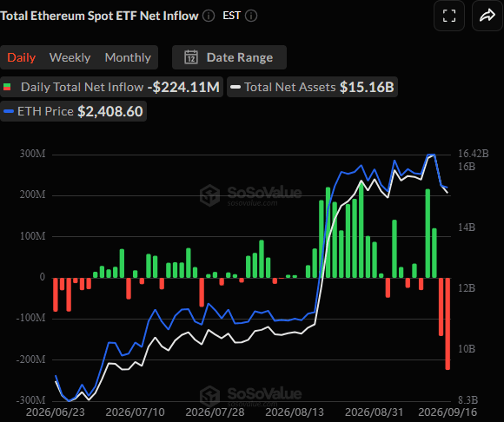This screenshot has height=422, width=504.
Task: Switch to the Monthly tab
Action: pos(128,57)
